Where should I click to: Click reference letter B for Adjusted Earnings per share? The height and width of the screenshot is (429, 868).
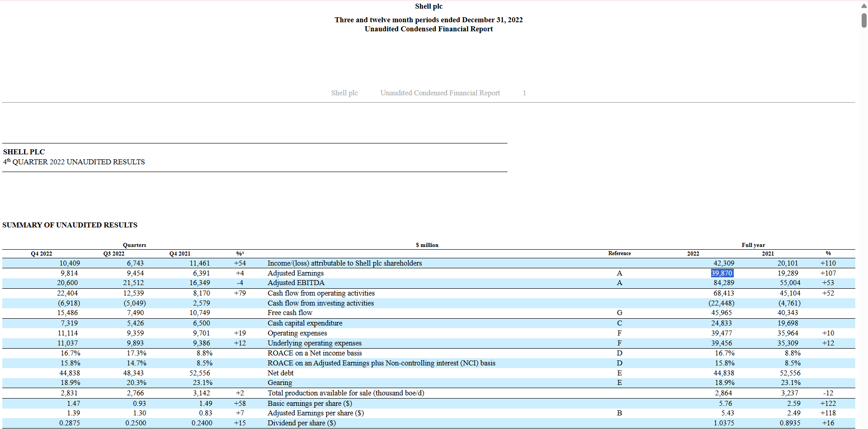pyautogui.click(x=619, y=413)
